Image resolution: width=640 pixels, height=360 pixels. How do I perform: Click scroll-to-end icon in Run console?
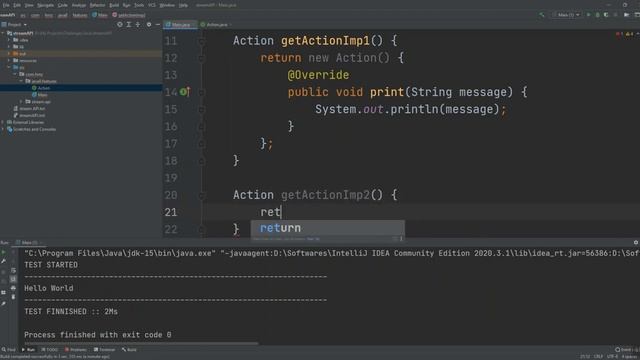pyautogui.click(x=13, y=279)
